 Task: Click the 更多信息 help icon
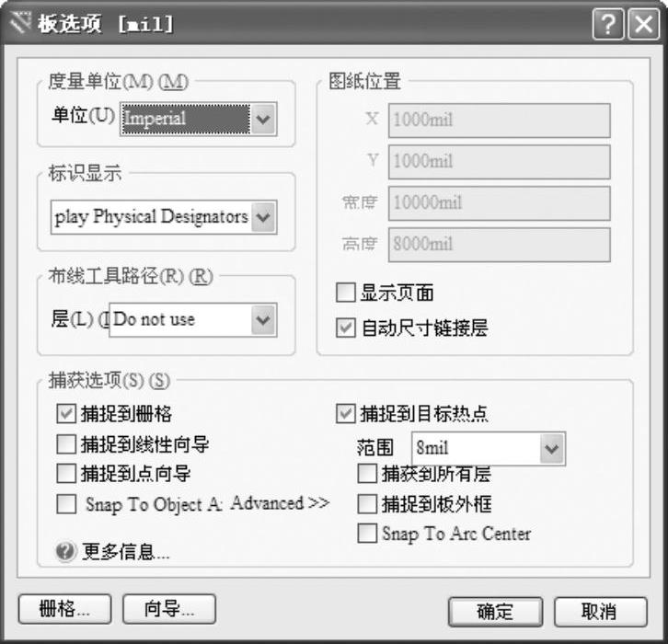66,552
